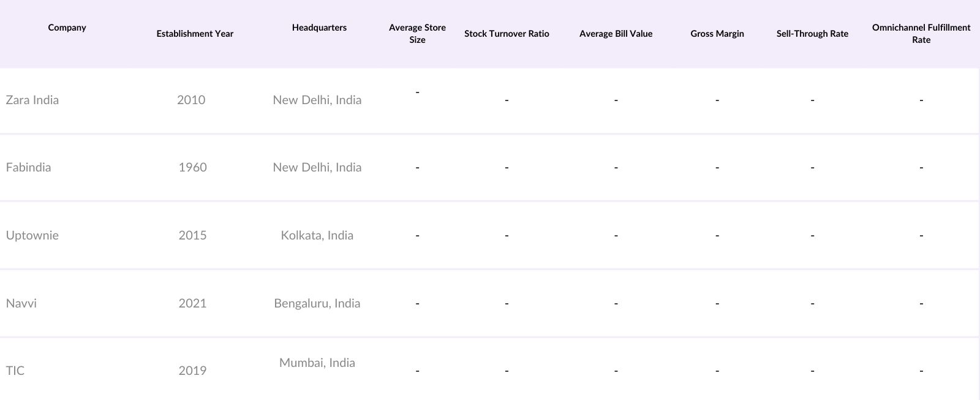980x400 pixels.
Task: Select the Sell-Through Rate header
Action: pyautogui.click(x=812, y=34)
